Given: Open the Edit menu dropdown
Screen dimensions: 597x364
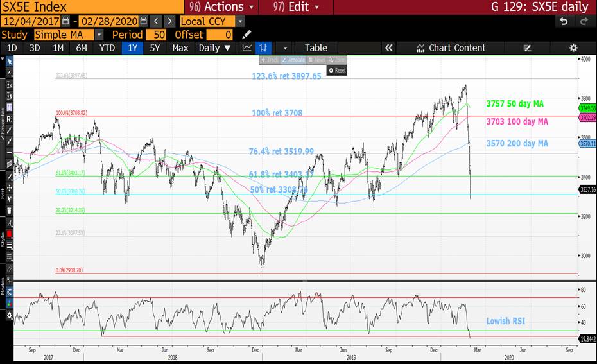Looking at the screenshot, I should click(296, 7).
